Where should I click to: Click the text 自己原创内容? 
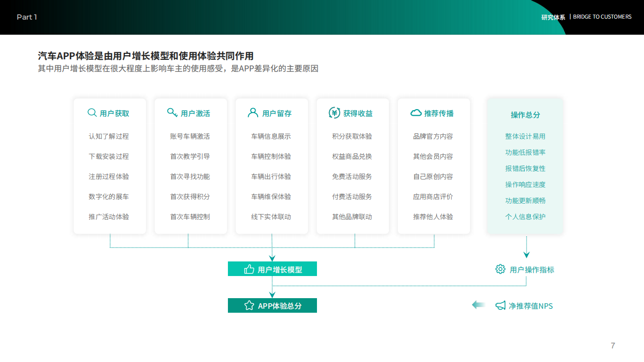pyautogui.click(x=433, y=176)
